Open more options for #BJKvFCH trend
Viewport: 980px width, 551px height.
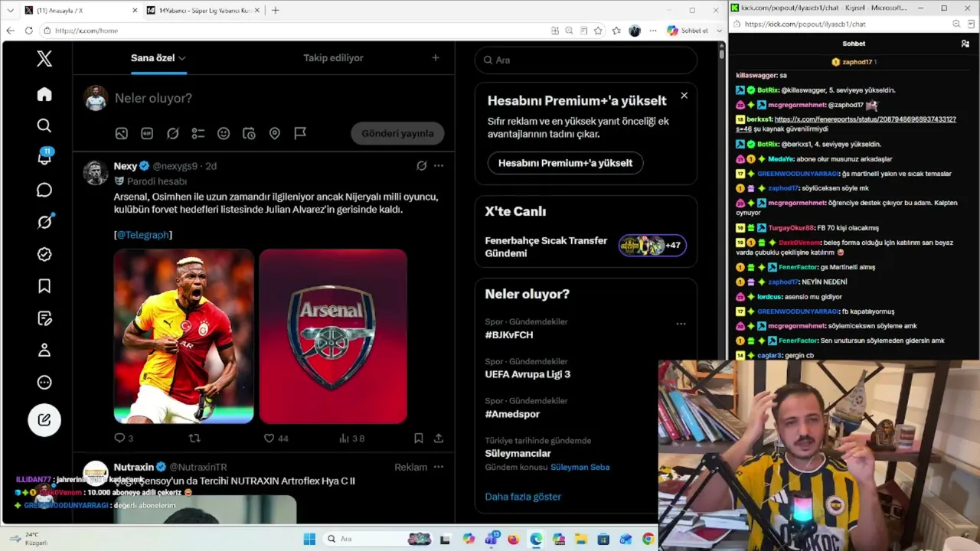(681, 324)
